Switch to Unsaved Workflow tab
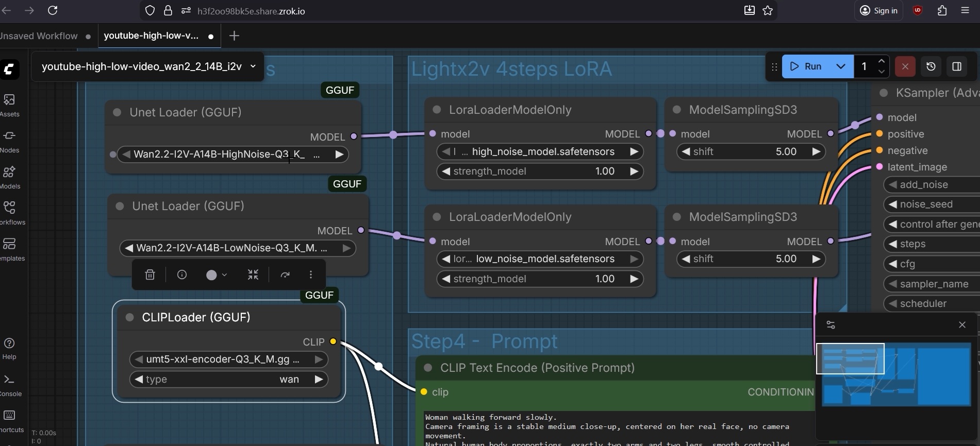This screenshot has height=446, width=980. pos(39,36)
